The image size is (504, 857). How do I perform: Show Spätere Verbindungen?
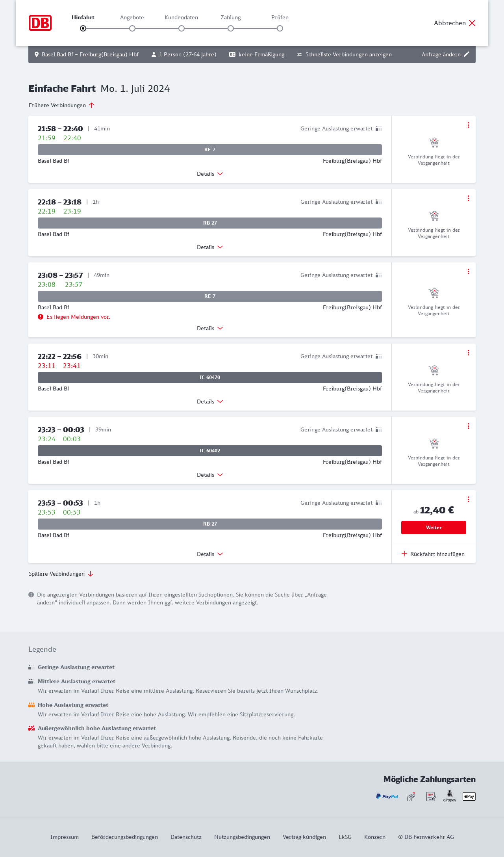(61, 574)
